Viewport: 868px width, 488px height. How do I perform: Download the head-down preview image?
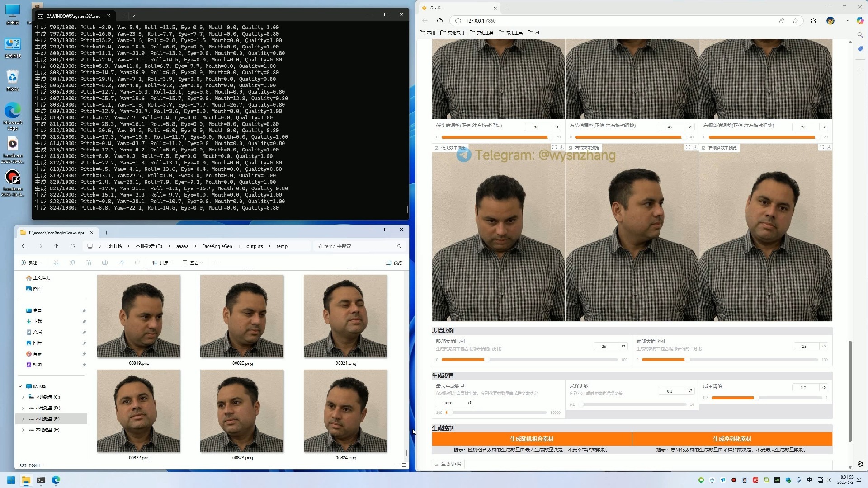(x=562, y=147)
